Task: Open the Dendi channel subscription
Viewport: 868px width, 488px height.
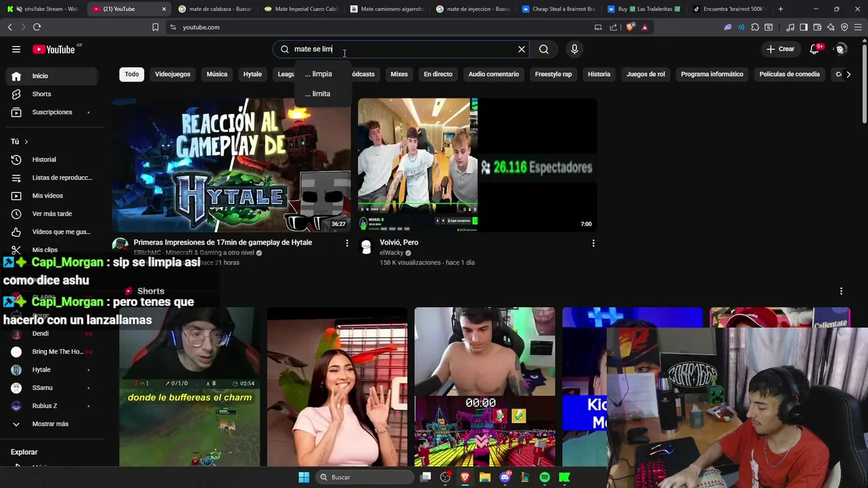Action: point(52,333)
